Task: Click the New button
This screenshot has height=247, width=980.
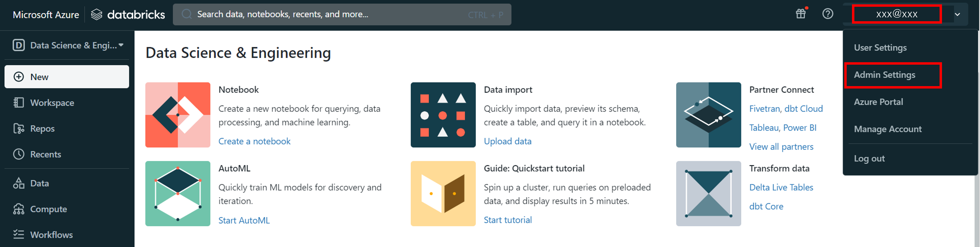Action: pyautogui.click(x=67, y=77)
